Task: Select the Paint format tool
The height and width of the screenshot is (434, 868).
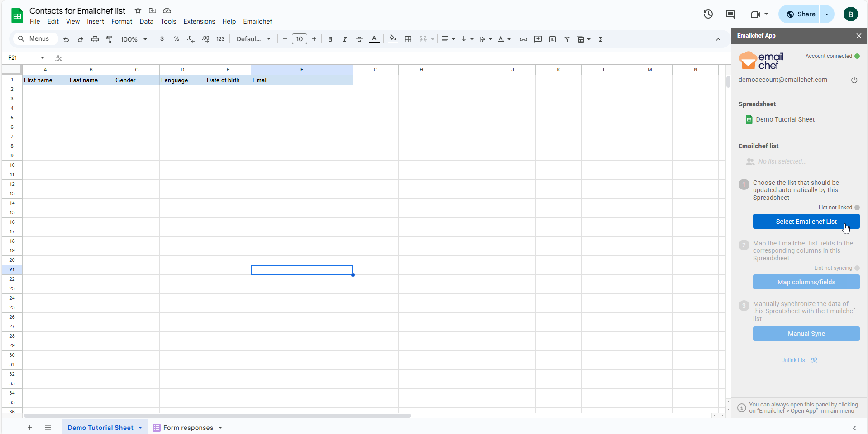Action: tap(109, 39)
